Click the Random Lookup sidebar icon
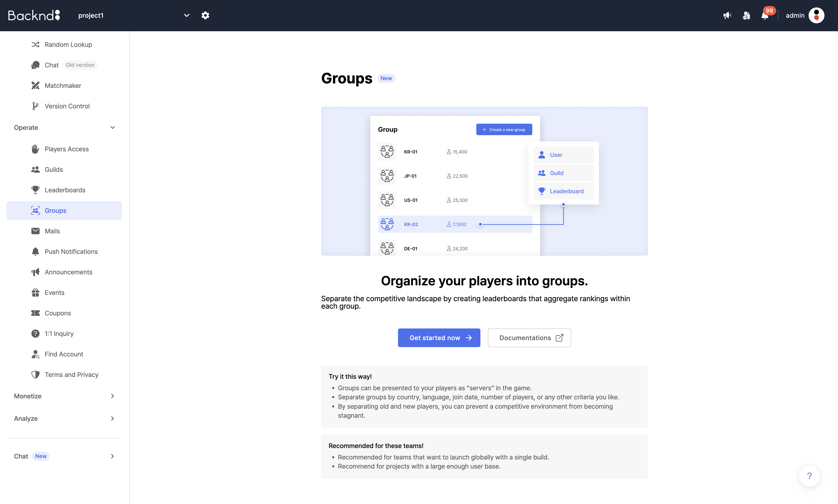838x504 pixels. [x=35, y=44]
